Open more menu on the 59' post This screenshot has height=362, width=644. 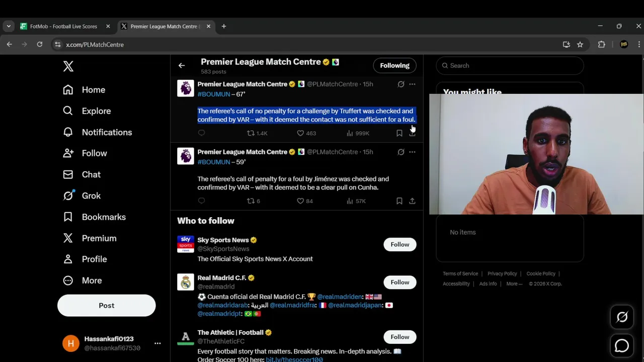click(412, 152)
